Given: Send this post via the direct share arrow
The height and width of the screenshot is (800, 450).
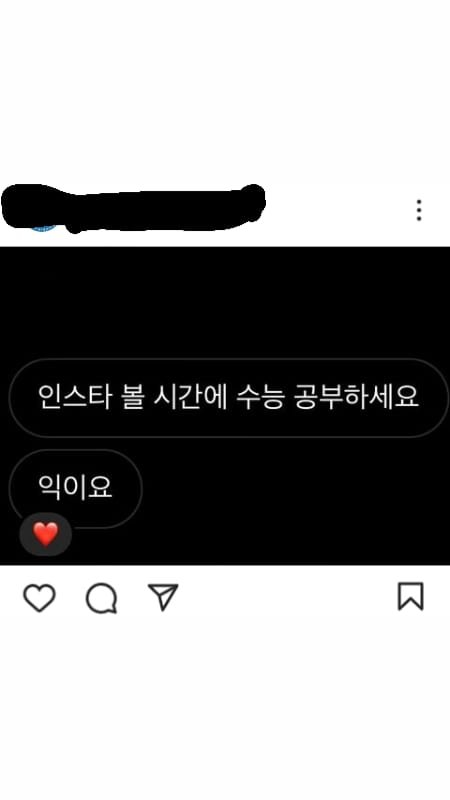Looking at the screenshot, I should coord(163,597).
